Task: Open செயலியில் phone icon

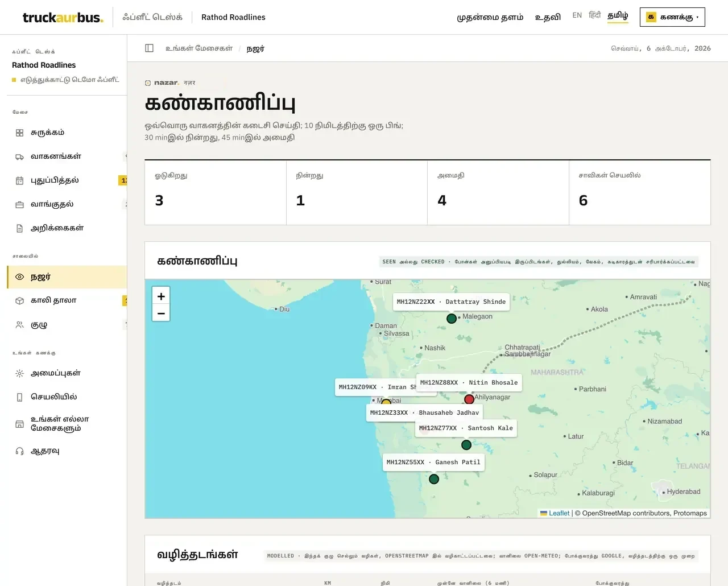Action: coord(19,397)
